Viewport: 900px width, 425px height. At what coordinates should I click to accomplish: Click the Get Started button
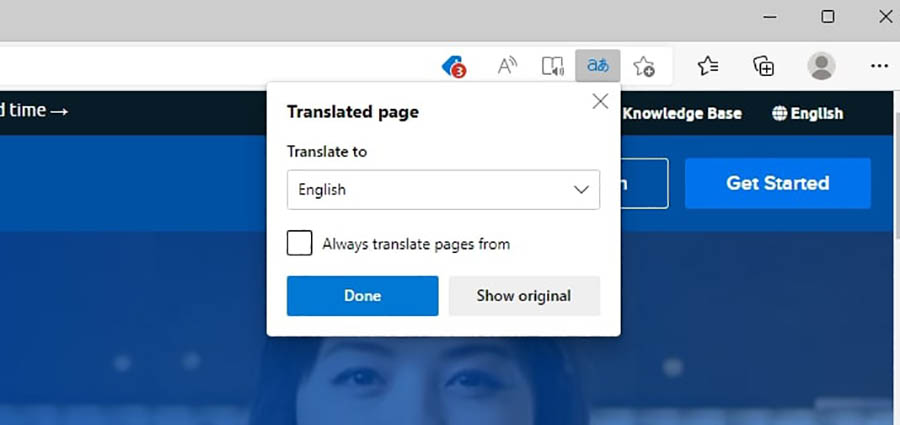[x=777, y=183]
